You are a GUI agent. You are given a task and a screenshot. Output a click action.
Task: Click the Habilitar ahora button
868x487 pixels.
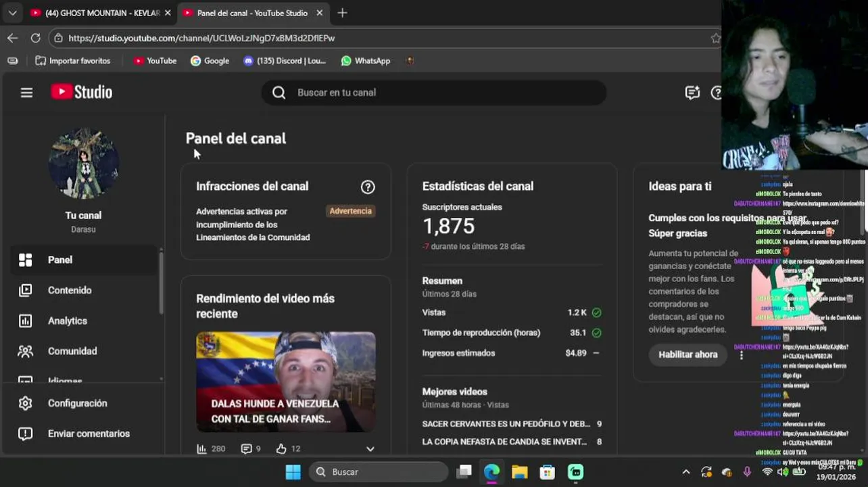click(688, 354)
